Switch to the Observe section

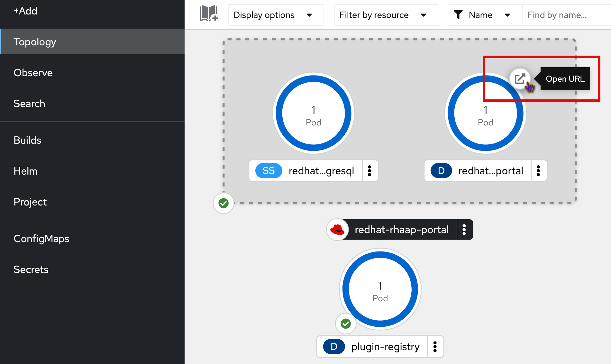tap(33, 72)
